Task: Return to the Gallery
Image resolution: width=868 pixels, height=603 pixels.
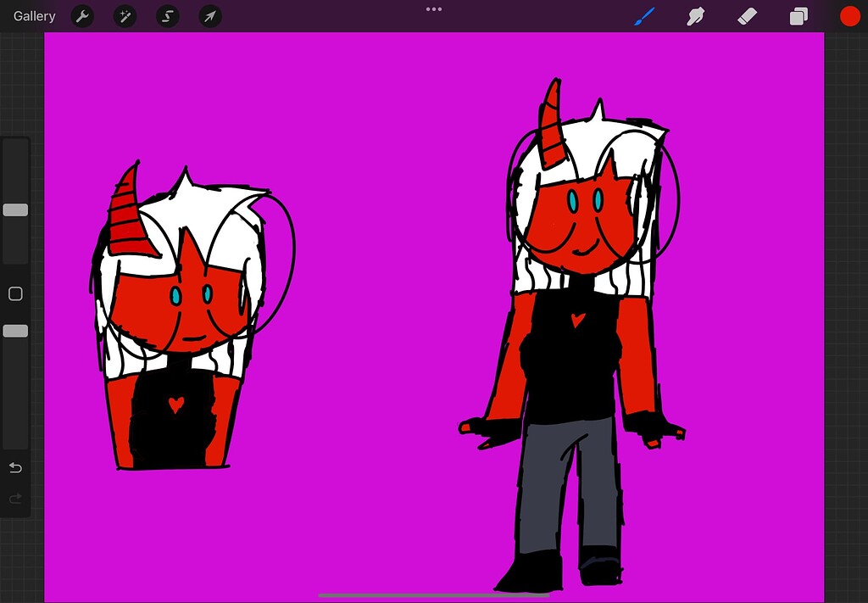Action: click(33, 15)
